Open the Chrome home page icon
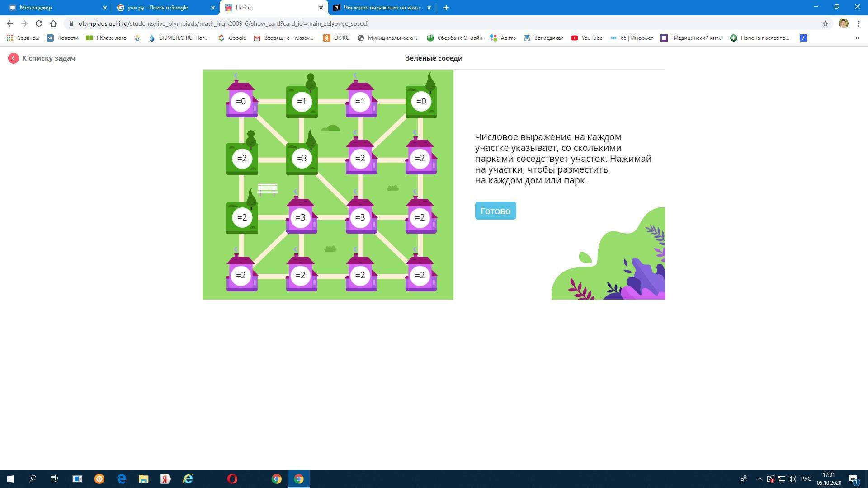 coord(53,23)
